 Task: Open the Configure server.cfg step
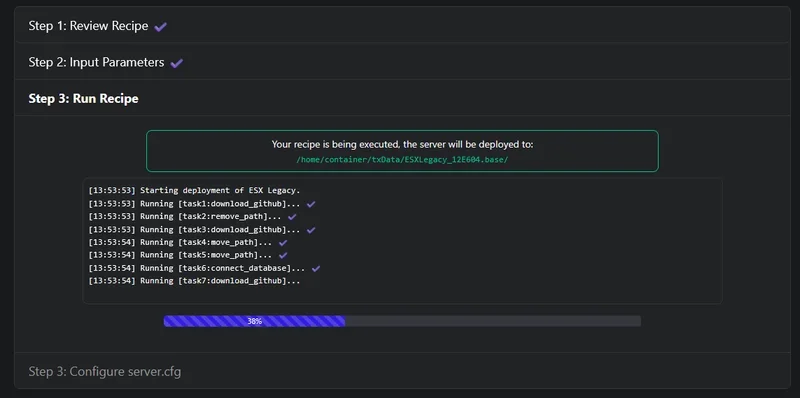click(402, 371)
